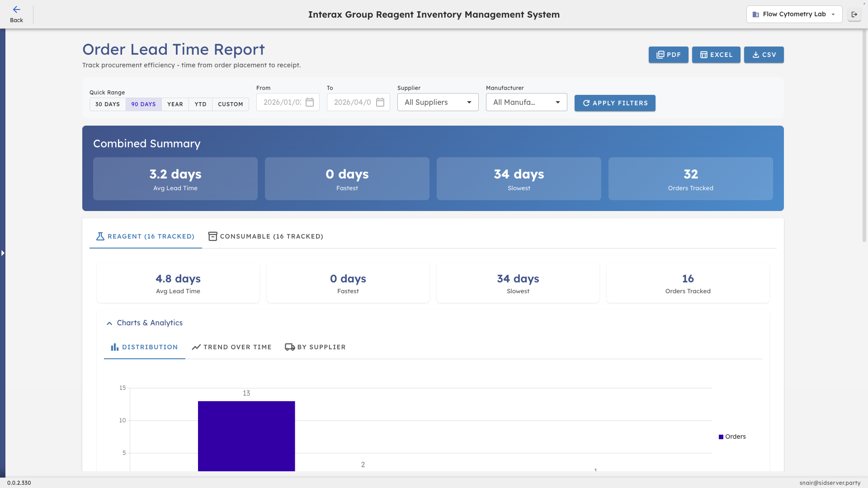The height and width of the screenshot is (488, 868).
Task: Switch the quick range to YEAR
Action: [175, 104]
